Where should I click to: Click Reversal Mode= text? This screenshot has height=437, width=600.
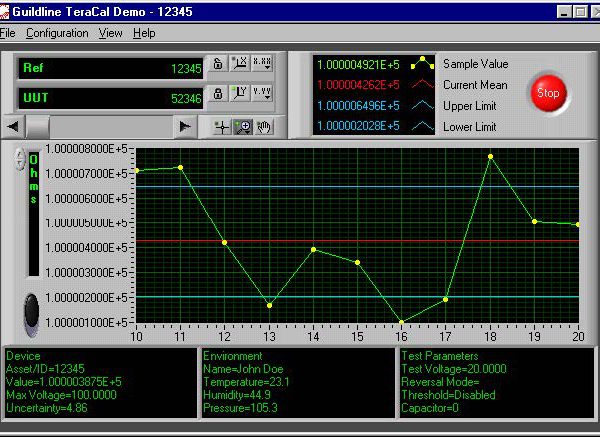(x=440, y=382)
